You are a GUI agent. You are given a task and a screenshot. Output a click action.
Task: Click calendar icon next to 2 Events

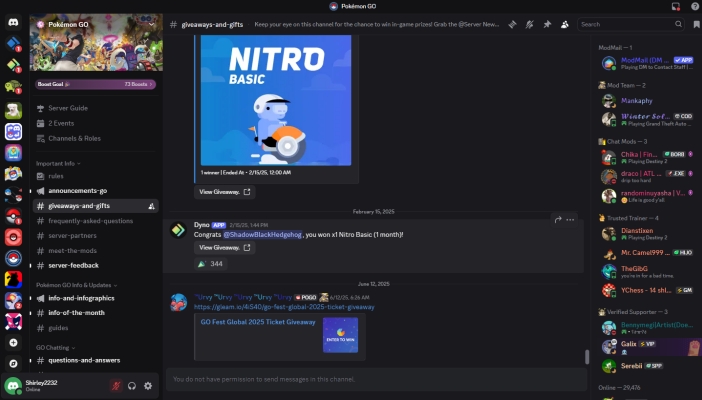click(40, 123)
